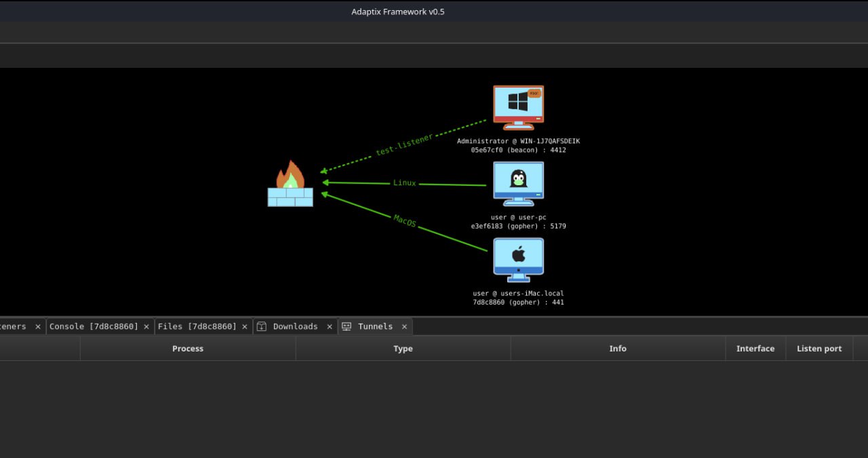Switch to the Tunnels tab
Image resolution: width=868 pixels, height=458 pixels.
click(x=375, y=326)
